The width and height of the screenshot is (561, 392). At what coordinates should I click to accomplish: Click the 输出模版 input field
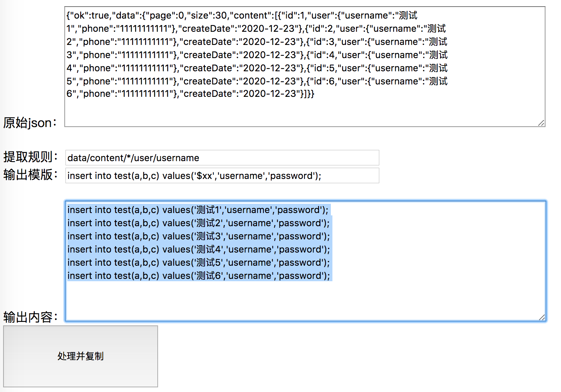click(222, 175)
